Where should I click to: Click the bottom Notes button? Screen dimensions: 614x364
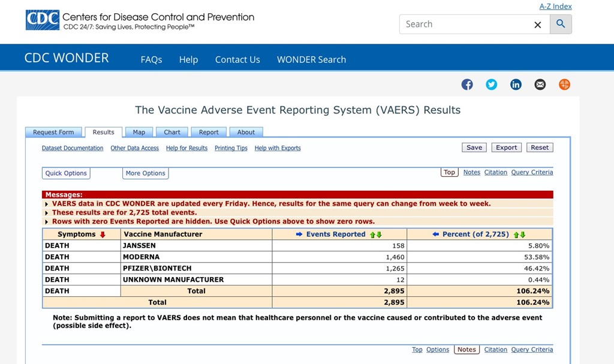pos(466,350)
